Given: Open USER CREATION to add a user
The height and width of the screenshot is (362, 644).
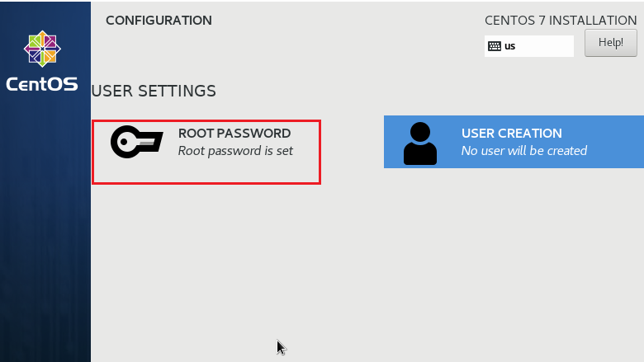Looking at the screenshot, I should (514, 142).
